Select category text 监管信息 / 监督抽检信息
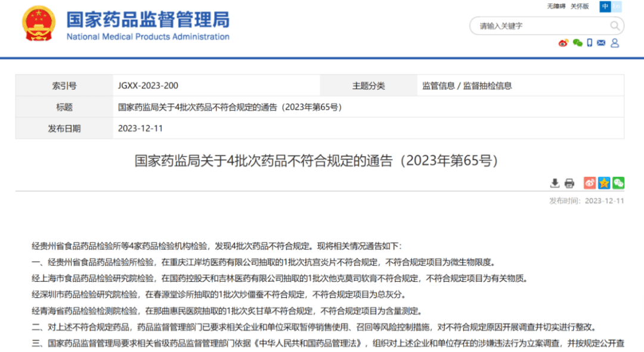This screenshot has height=352, width=644. click(x=467, y=86)
